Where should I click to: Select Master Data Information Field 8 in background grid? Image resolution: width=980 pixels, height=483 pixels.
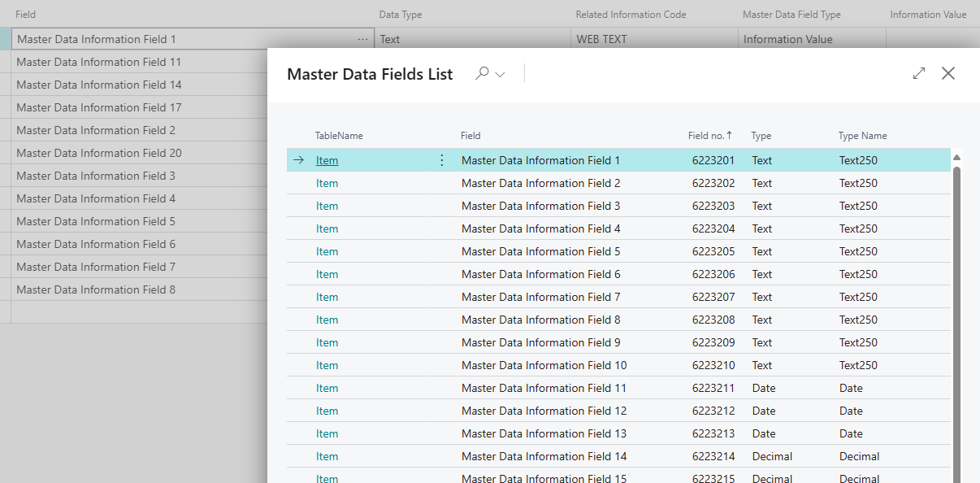(96, 289)
